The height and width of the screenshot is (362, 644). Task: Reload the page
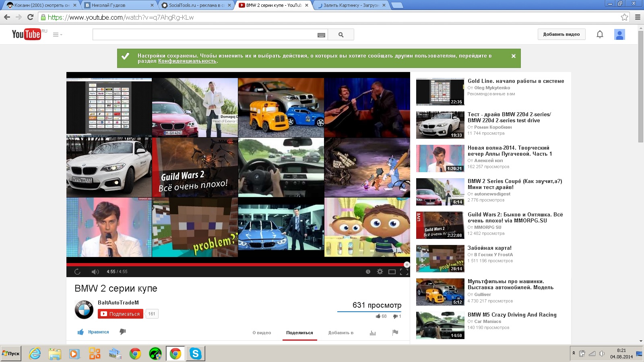click(30, 17)
